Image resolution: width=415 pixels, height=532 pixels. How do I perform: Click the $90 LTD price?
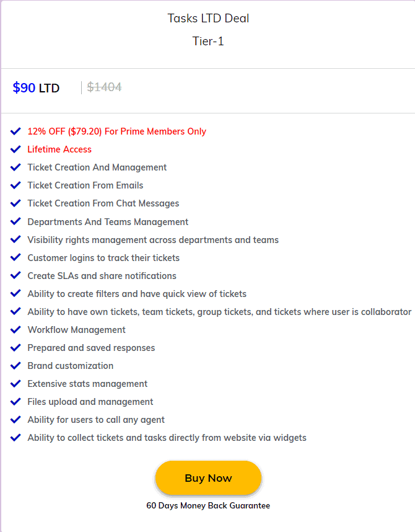35,87
